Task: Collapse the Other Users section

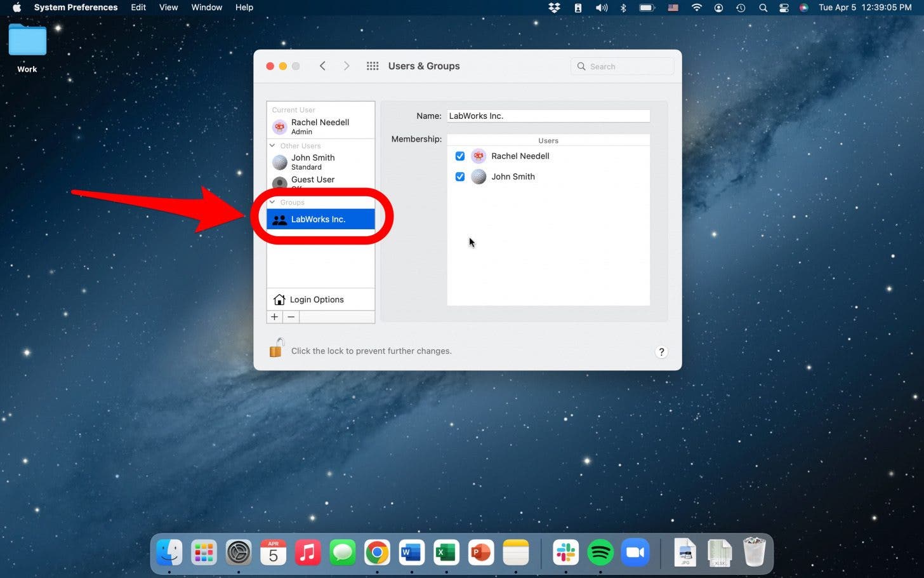Action: (272, 145)
